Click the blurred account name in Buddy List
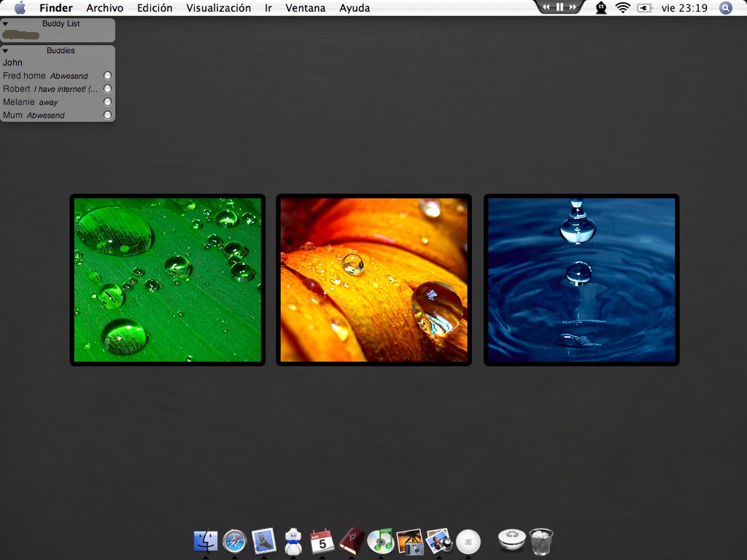This screenshot has width=747, height=560. (x=20, y=35)
